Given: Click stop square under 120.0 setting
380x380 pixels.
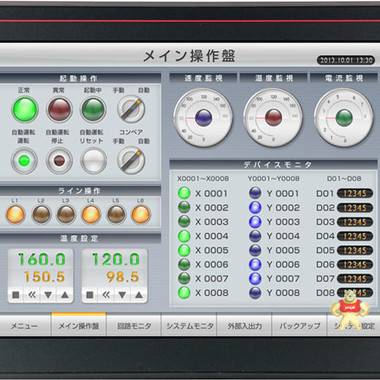Looking at the screenshot, I should pos(90,295).
